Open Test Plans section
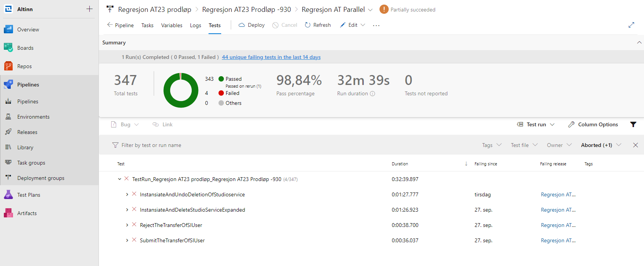 coord(28,195)
